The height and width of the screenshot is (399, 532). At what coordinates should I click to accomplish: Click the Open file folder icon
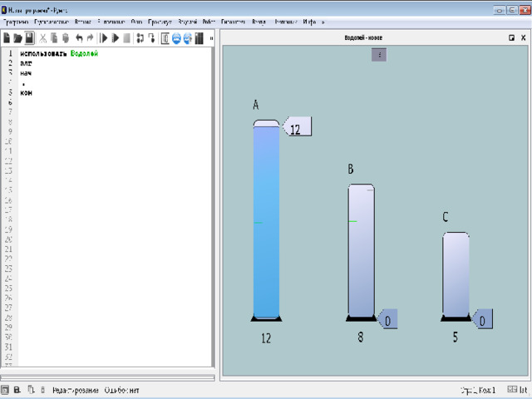(x=17, y=38)
